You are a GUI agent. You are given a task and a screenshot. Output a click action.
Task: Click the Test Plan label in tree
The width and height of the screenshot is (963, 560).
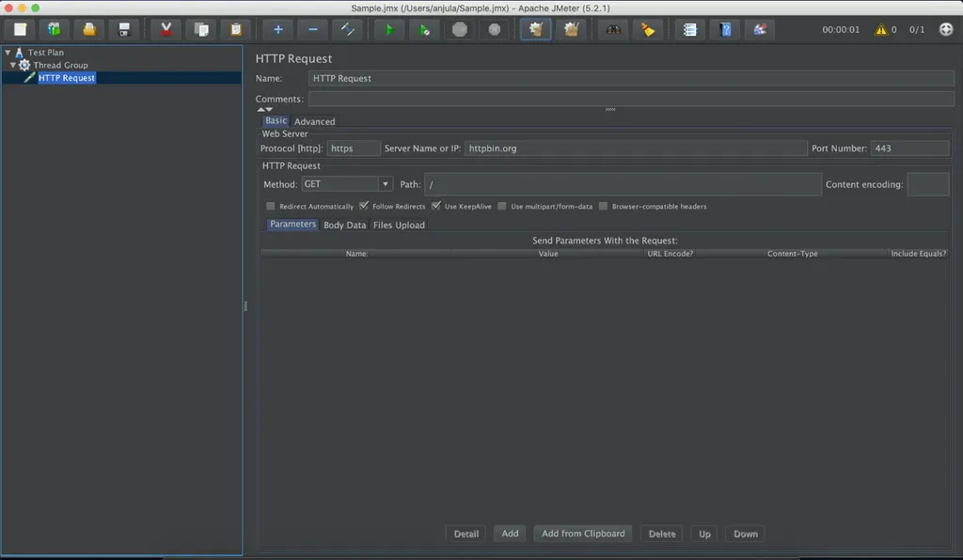tap(45, 53)
